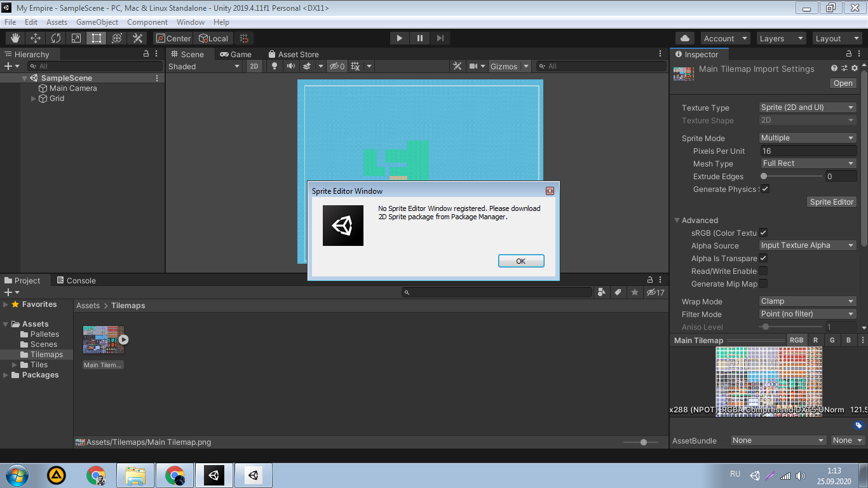Click favorites star icon in Project toolbar
This screenshot has height=488, width=868.
click(x=634, y=292)
